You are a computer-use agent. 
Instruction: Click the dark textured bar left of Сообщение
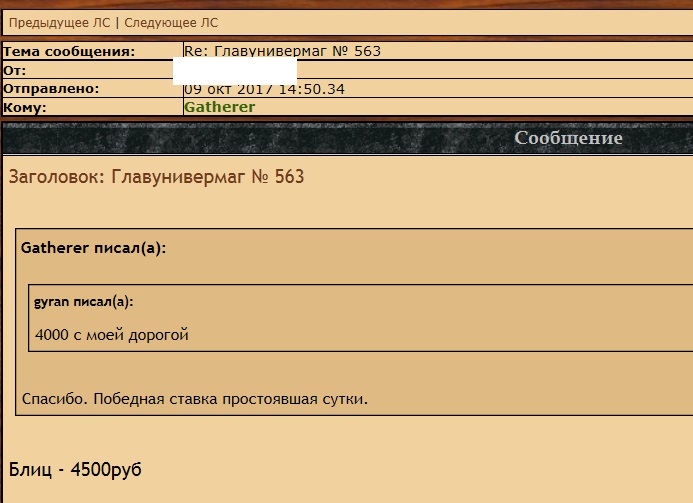click(250, 138)
